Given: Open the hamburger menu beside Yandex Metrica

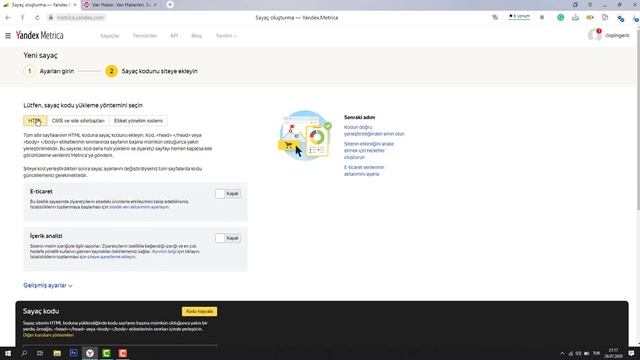Looking at the screenshot, I should (x=8, y=36).
